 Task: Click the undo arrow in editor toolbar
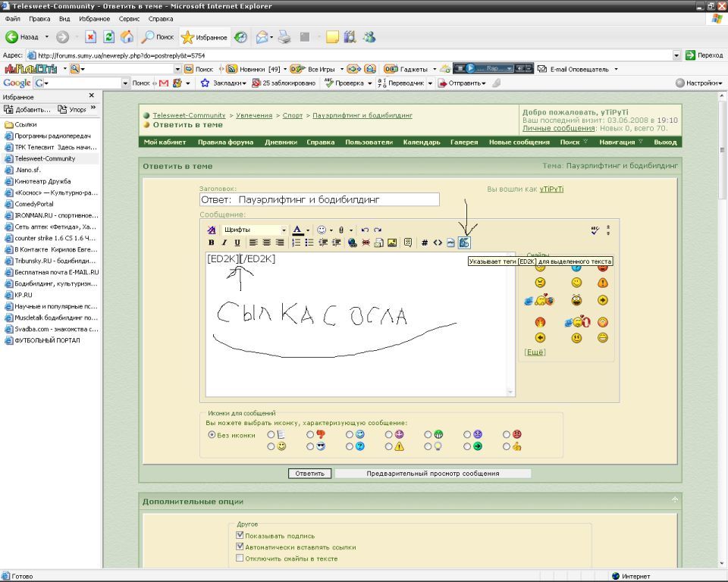[x=365, y=230]
